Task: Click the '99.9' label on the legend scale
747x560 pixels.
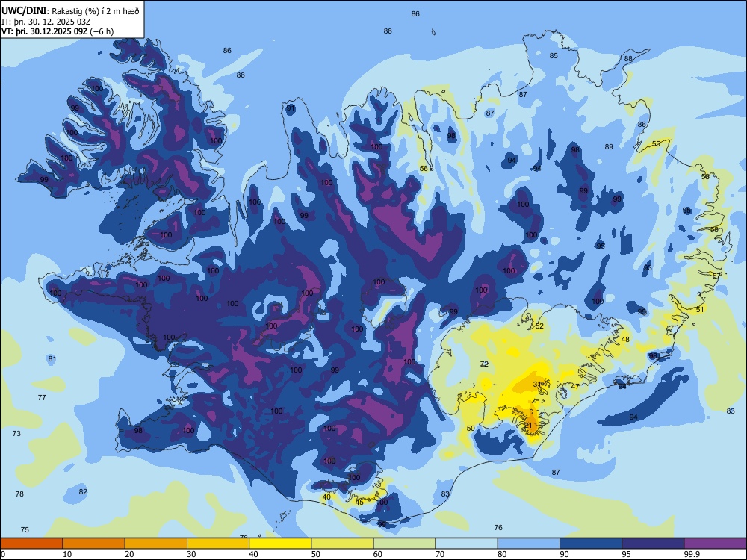Action: click(692, 554)
